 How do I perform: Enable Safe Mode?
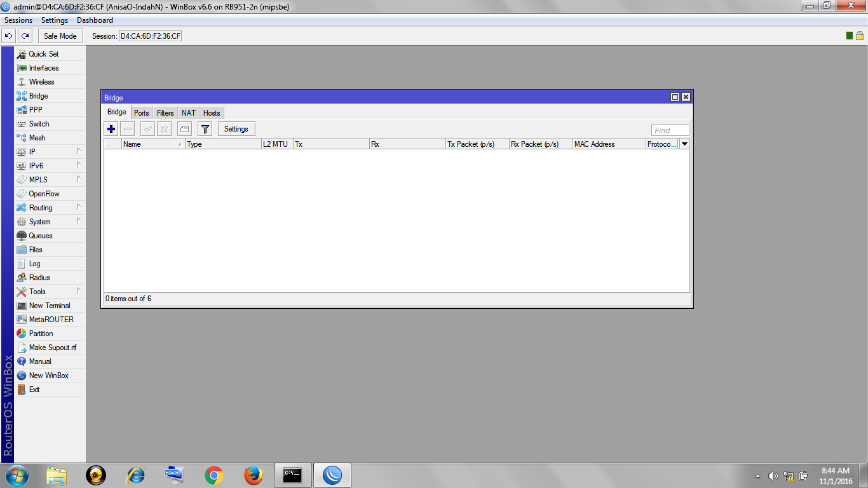60,36
